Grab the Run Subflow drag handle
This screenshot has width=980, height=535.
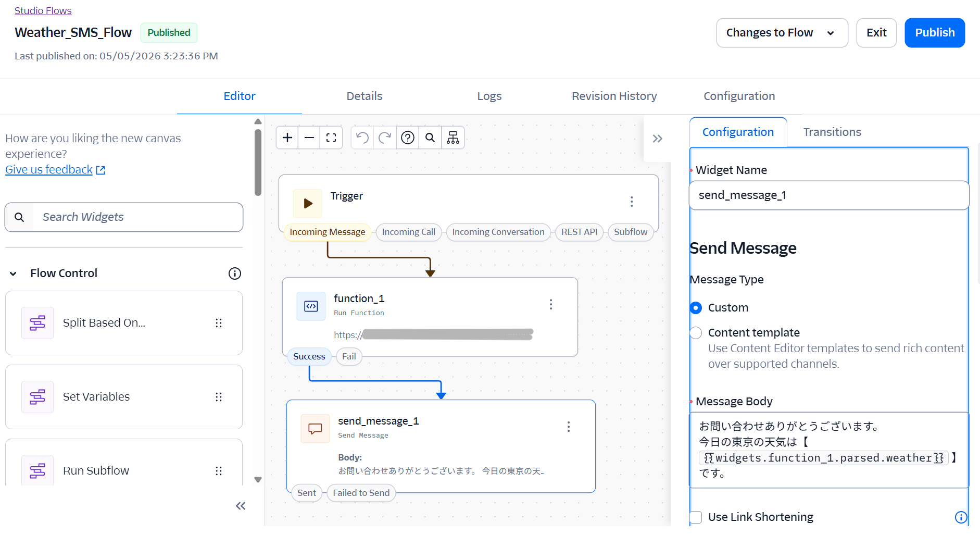(219, 471)
